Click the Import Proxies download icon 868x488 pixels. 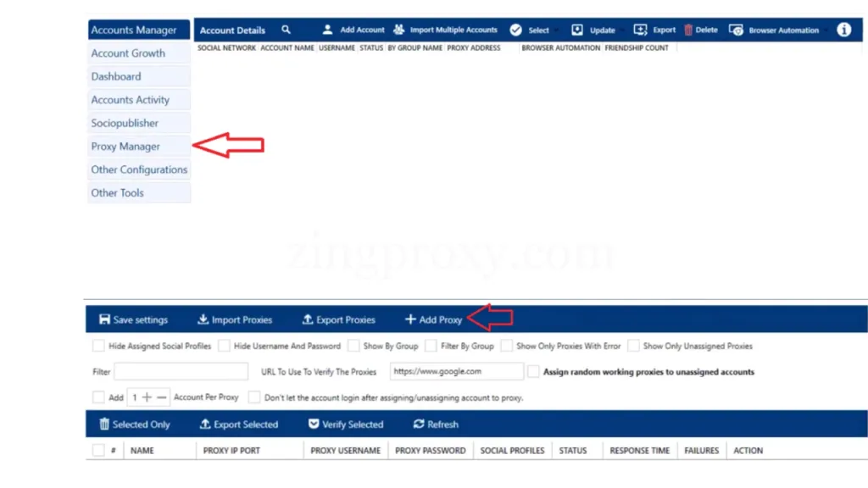click(203, 319)
